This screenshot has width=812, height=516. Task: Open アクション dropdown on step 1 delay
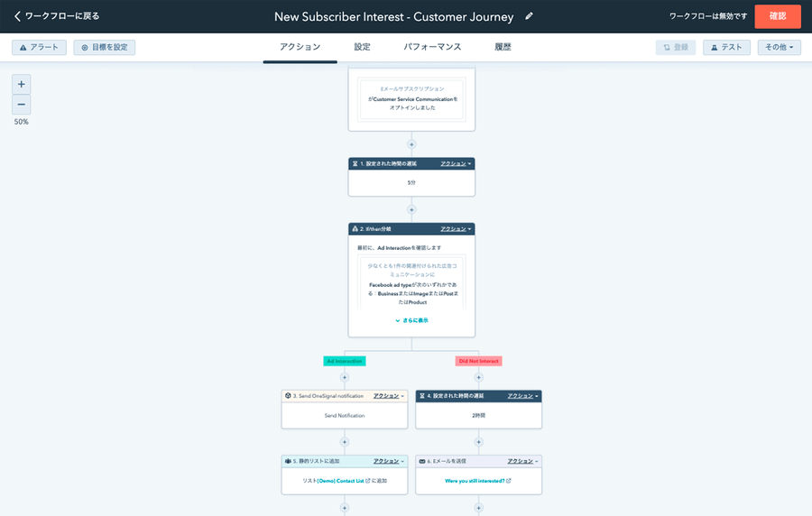click(x=456, y=164)
